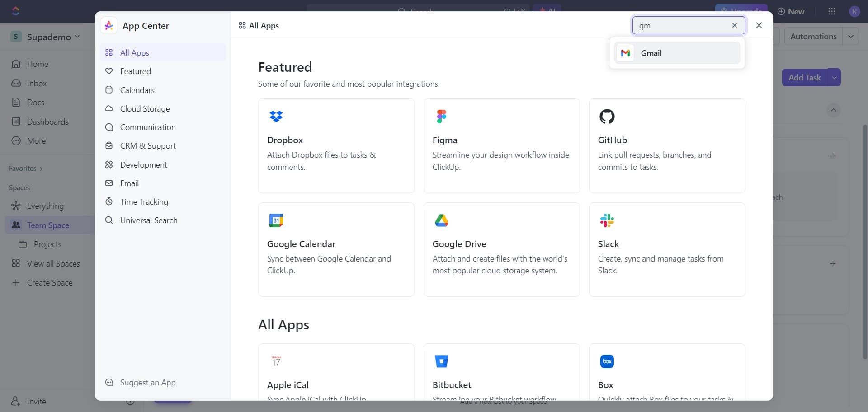Select the CRM & Support category
Image resolution: width=868 pixels, height=412 pixels.
point(148,145)
